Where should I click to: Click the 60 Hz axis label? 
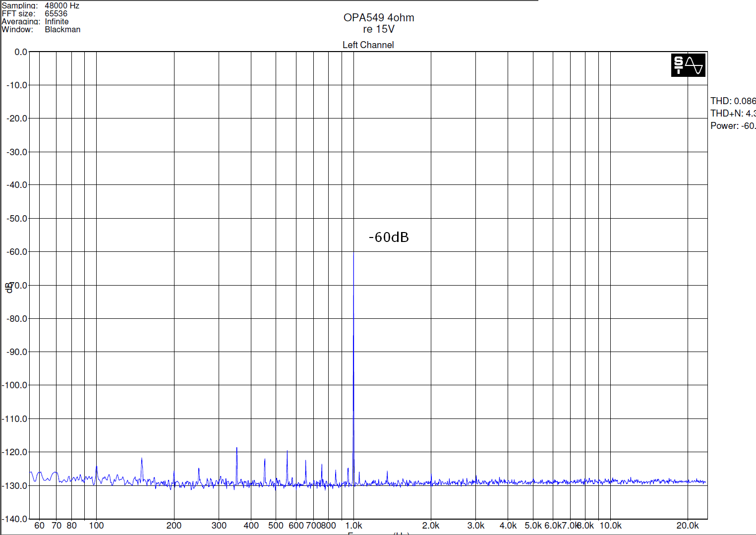[x=39, y=526]
